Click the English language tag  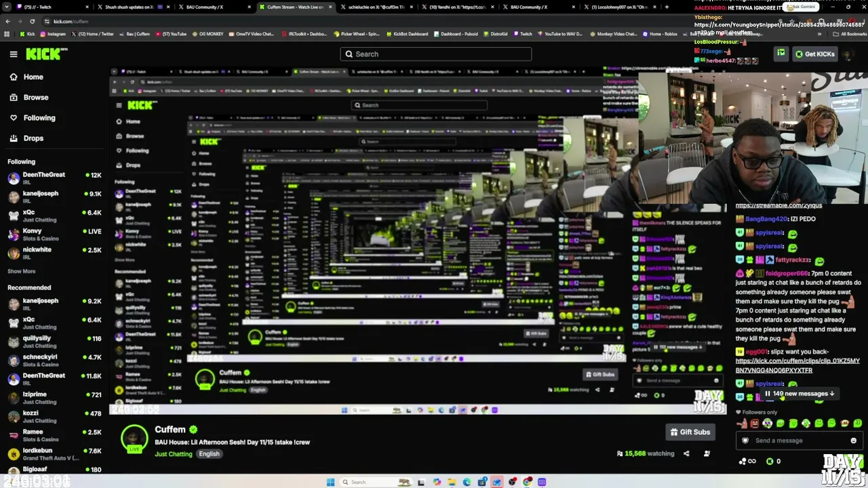pyautogui.click(x=209, y=454)
